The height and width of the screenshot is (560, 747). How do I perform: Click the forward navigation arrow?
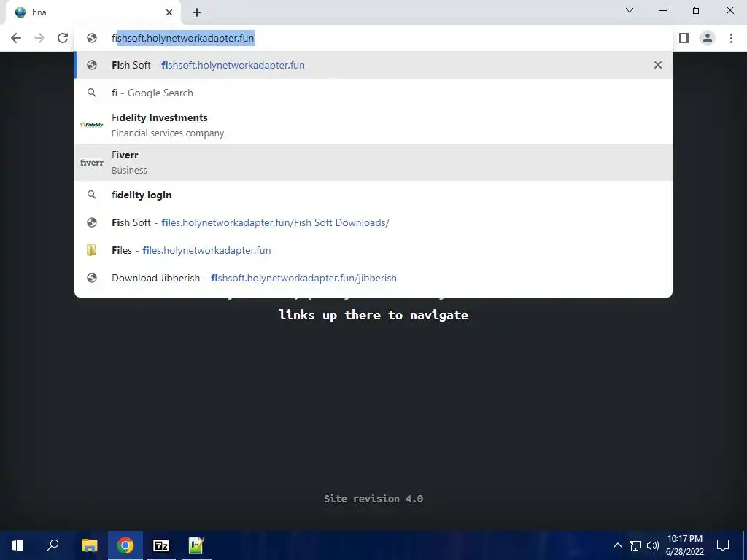point(39,38)
